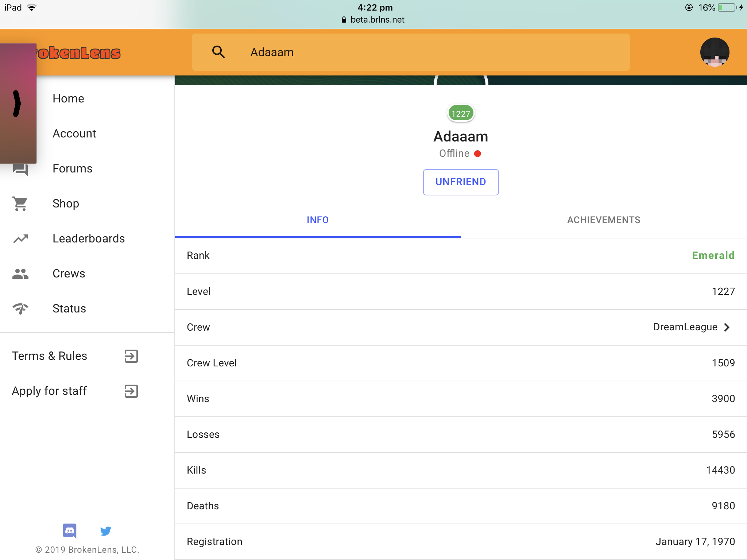
Task: Click the Leaderboards trend icon
Action: pos(20,239)
